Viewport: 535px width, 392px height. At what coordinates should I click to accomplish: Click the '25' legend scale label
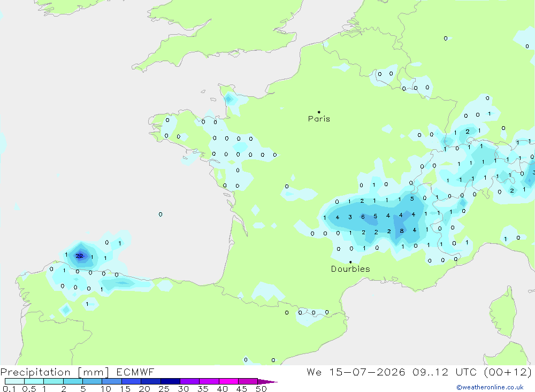click(x=164, y=389)
